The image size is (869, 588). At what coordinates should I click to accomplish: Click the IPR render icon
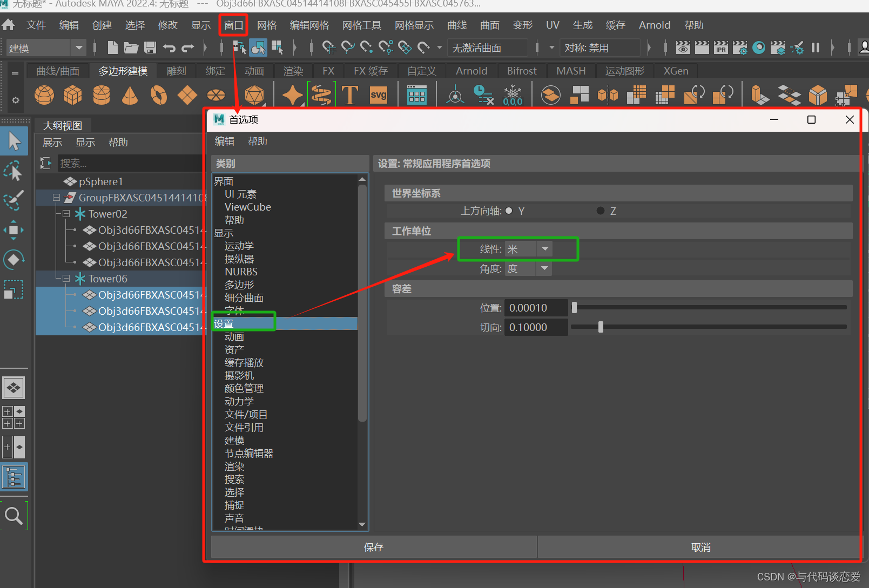pos(721,48)
